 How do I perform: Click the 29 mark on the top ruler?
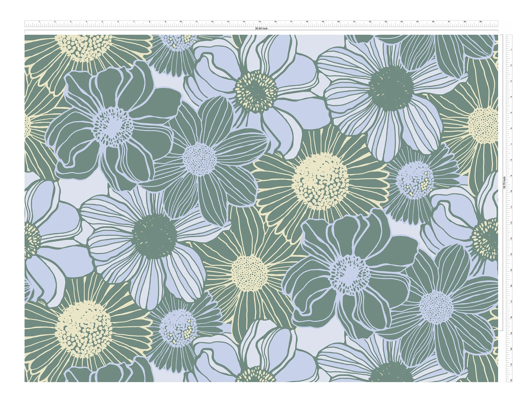coord(480,22)
